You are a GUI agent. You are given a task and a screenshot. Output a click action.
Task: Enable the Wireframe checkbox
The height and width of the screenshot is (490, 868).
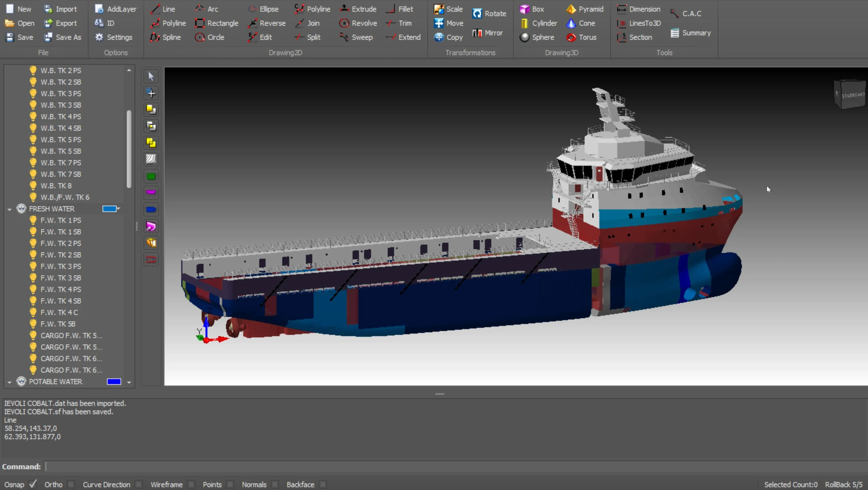click(191, 485)
